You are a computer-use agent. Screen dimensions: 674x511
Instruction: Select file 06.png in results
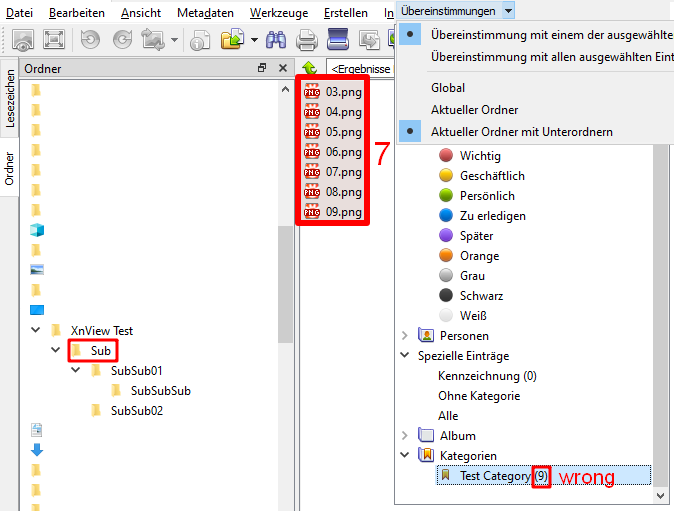pos(333,152)
